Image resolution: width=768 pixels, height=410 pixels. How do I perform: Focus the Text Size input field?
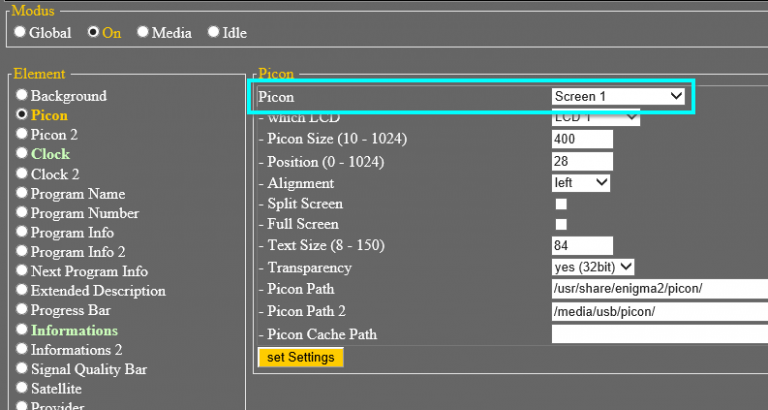pos(582,246)
